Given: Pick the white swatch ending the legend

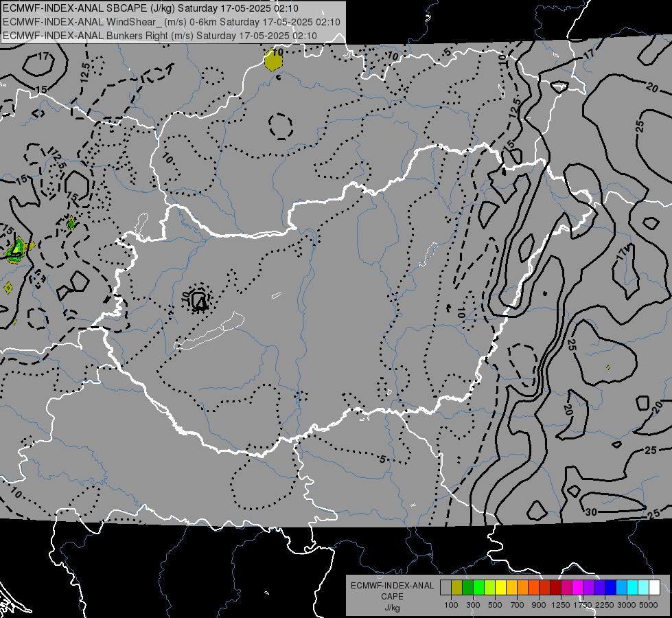Looking at the screenshot, I should pos(655,587).
